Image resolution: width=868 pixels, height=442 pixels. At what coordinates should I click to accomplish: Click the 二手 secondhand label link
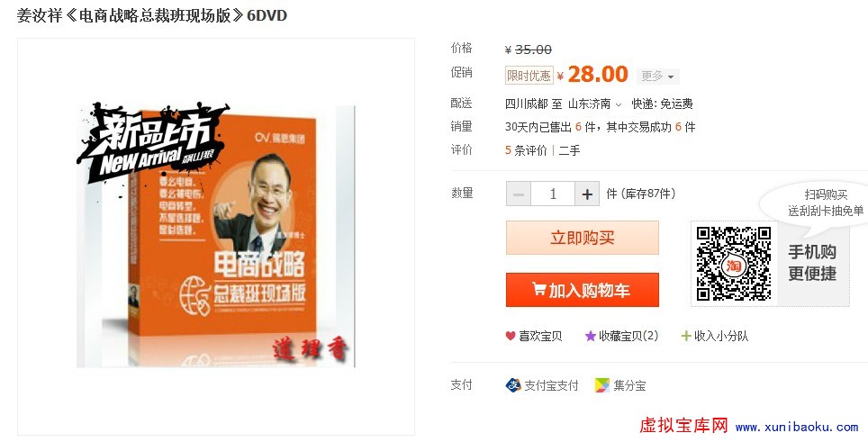[570, 150]
